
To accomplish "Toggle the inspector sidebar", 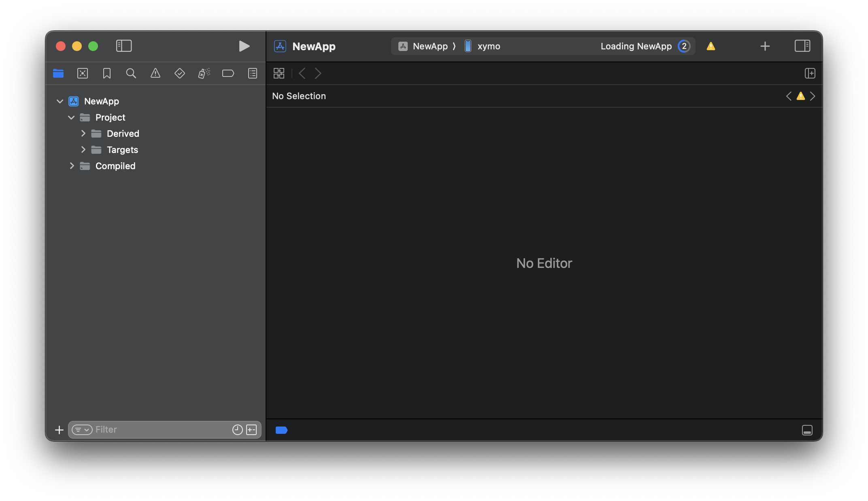I will tap(802, 46).
